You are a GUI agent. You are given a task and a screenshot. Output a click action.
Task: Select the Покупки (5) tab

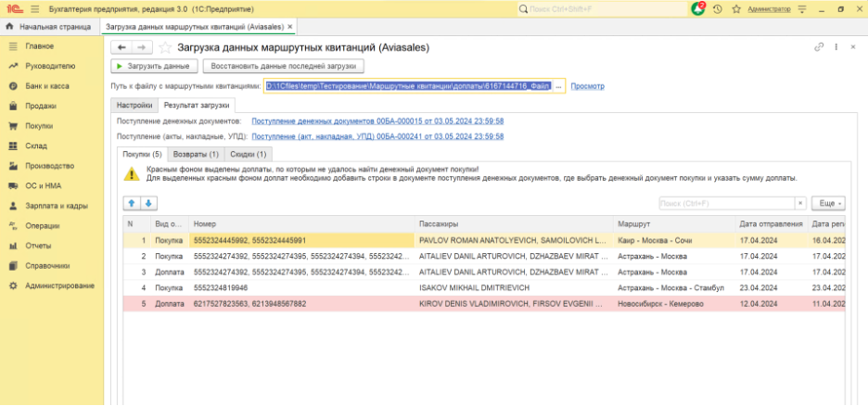[x=142, y=154]
